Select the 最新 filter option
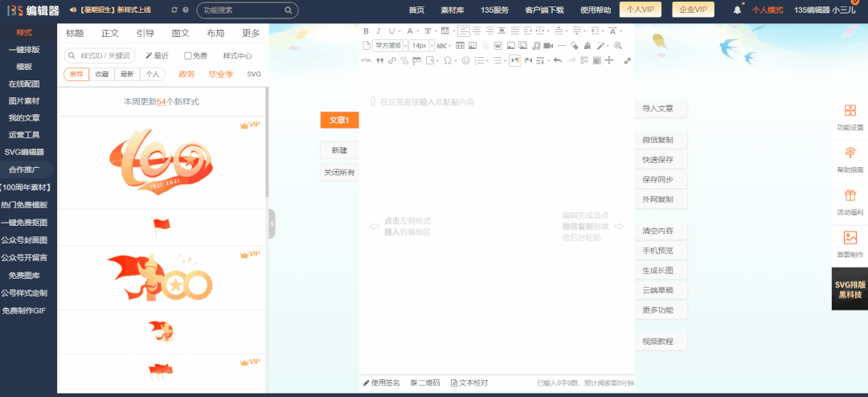This screenshot has width=868, height=397. point(127,74)
